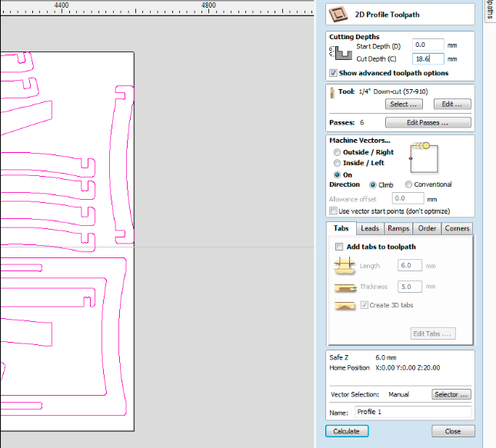Screen dimensions: 496x448
Task: Click the 2D Profile Toolpath header icon
Action: [x=338, y=15]
